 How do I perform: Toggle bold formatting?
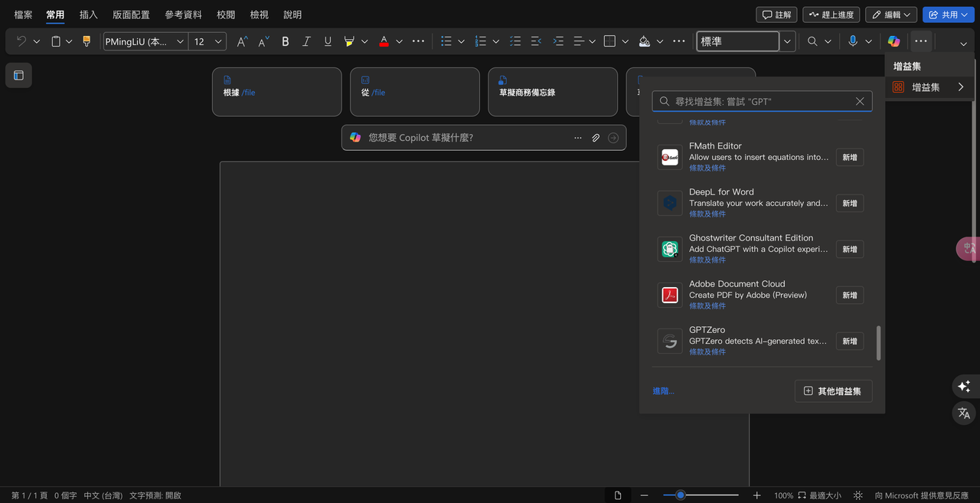tap(286, 41)
